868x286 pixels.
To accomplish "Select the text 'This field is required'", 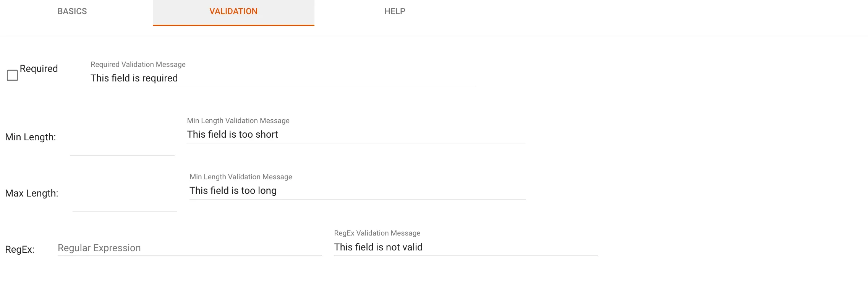I will click(x=134, y=78).
